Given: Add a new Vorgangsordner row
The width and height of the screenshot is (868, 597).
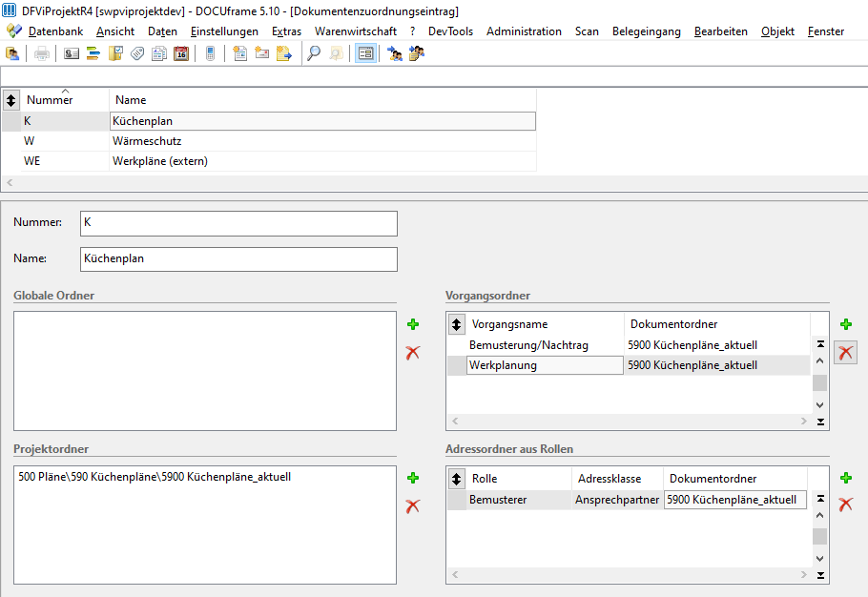Looking at the screenshot, I should pos(846,324).
